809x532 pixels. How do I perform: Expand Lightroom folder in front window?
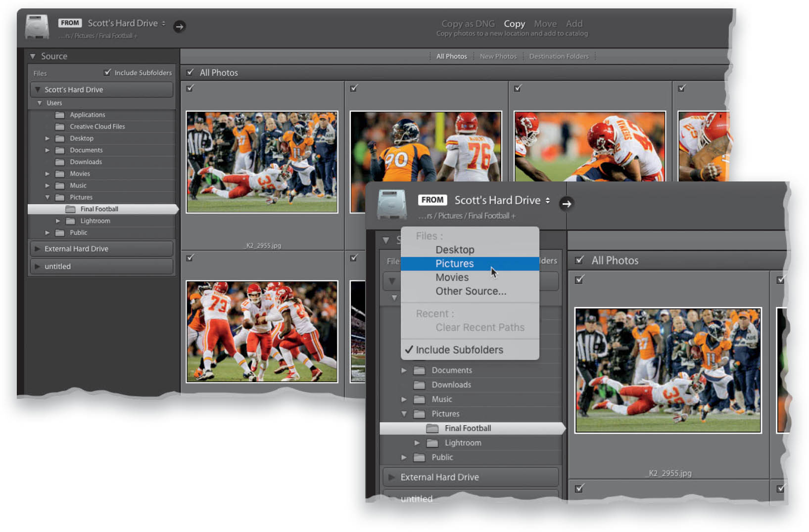point(417,443)
